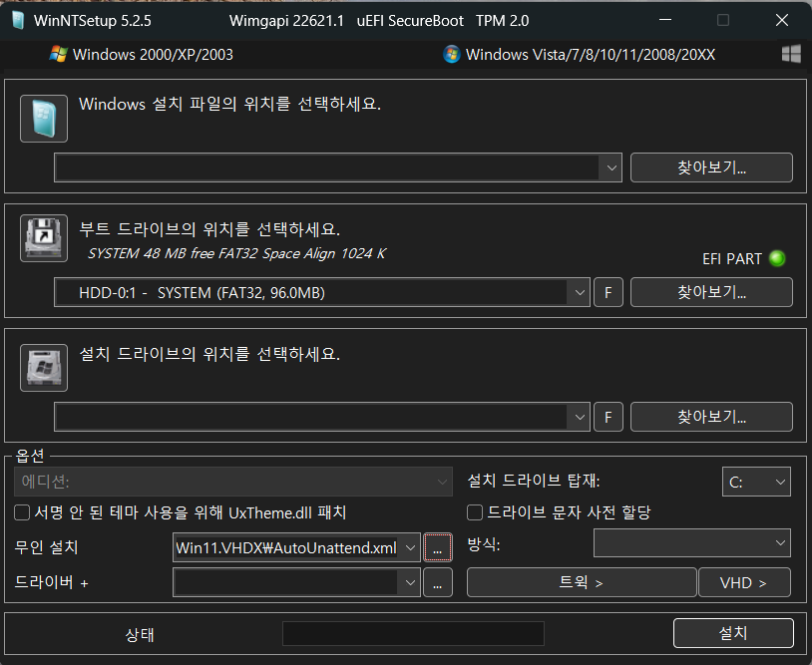Click the 설치 드라이브 탑재 label

(x=534, y=481)
